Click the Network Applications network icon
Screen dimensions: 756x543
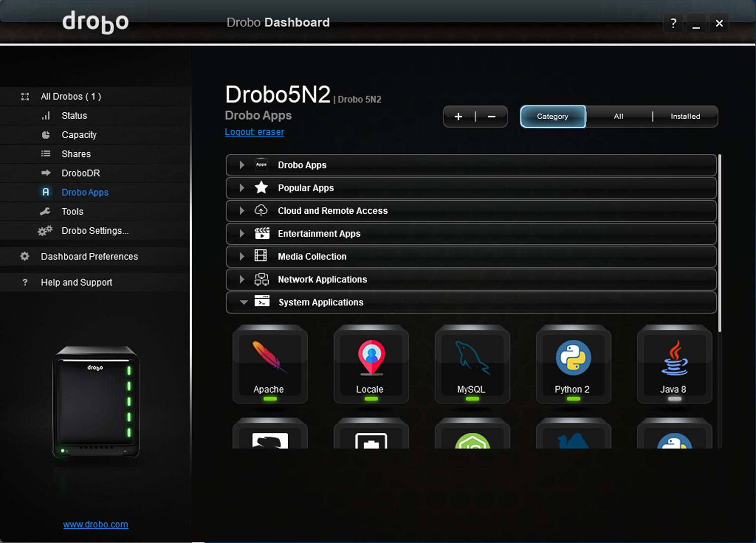(262, 279)
